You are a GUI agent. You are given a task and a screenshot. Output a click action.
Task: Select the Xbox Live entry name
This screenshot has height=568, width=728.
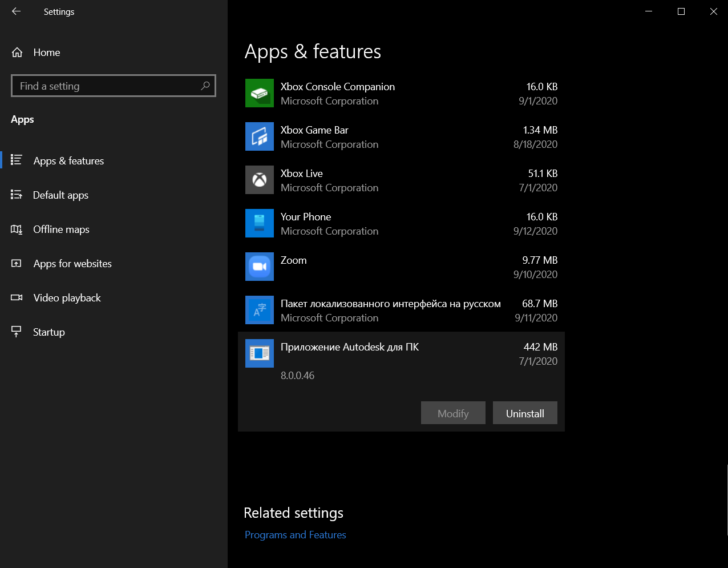pos(302,174)
